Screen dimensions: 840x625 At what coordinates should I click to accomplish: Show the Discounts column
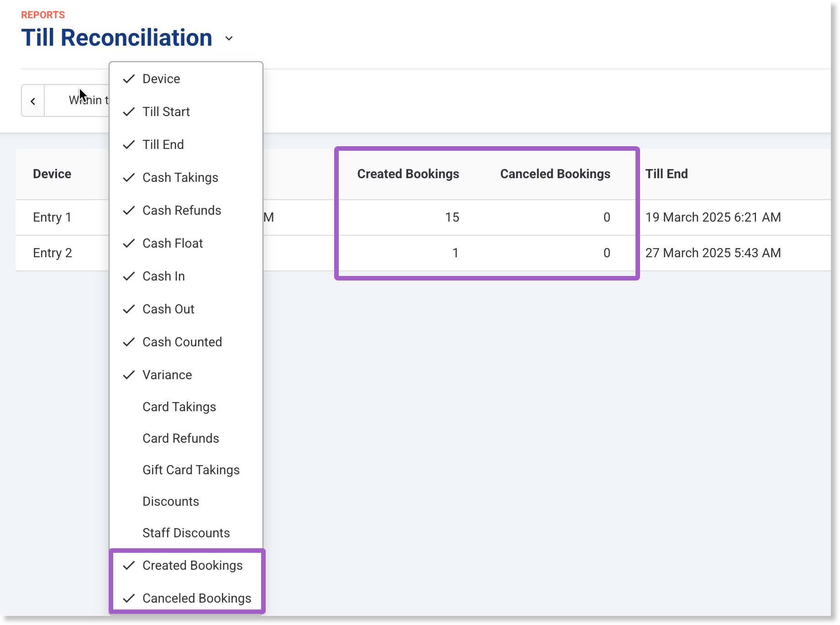(x=170, y=502)
